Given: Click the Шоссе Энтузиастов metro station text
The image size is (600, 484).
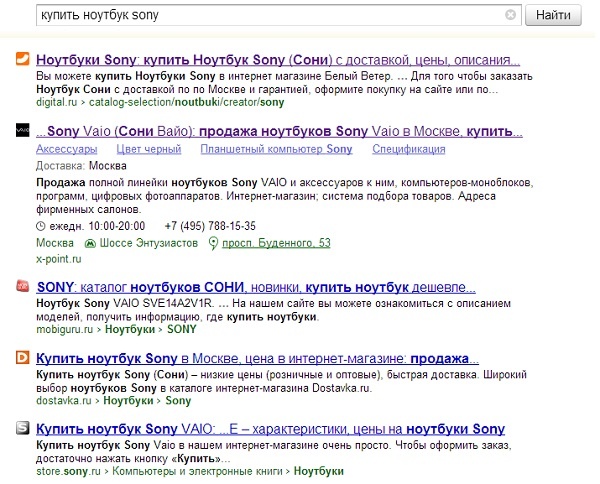Looking at the screenshot, I should point(149,243).
